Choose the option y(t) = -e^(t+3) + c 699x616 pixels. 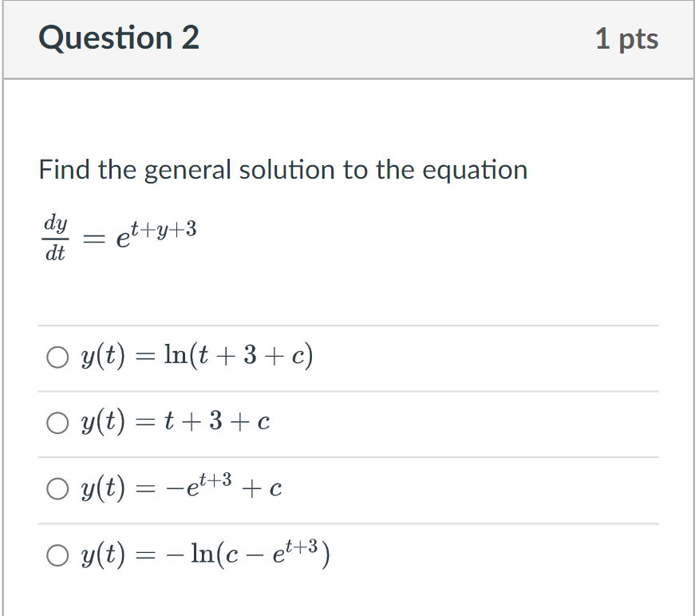57,488
